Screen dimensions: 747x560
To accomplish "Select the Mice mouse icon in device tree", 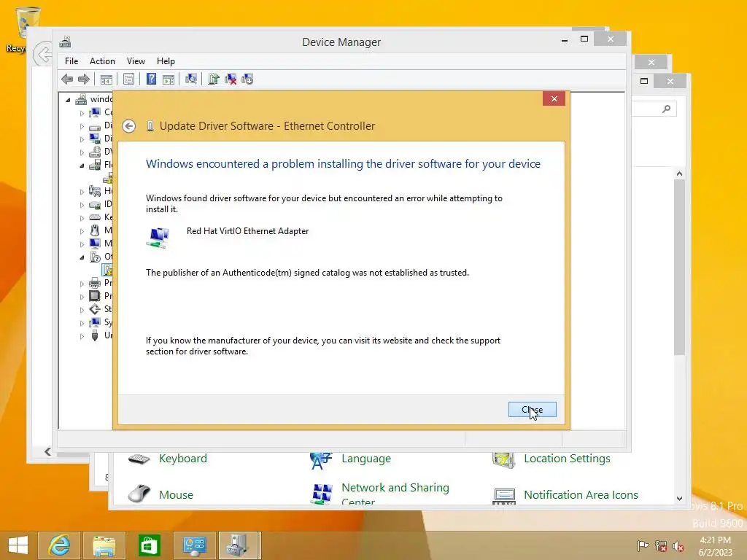I will click(x=95, y=230).
